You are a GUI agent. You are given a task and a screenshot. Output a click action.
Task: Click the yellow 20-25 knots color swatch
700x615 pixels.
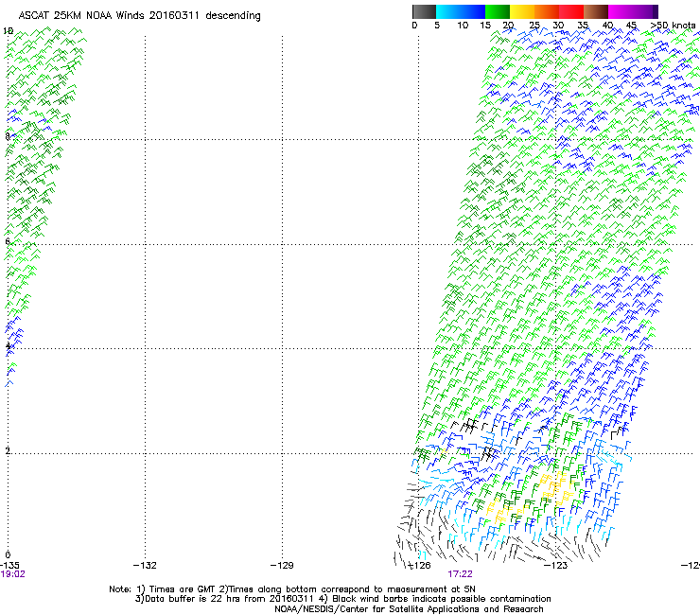click(x=522, y=11)
